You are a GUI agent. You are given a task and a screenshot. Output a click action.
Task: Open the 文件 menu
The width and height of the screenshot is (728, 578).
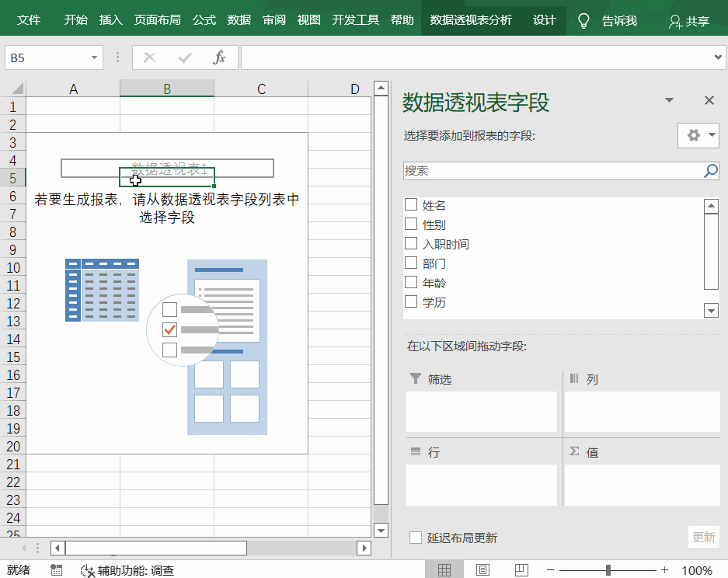click(29, 20)
